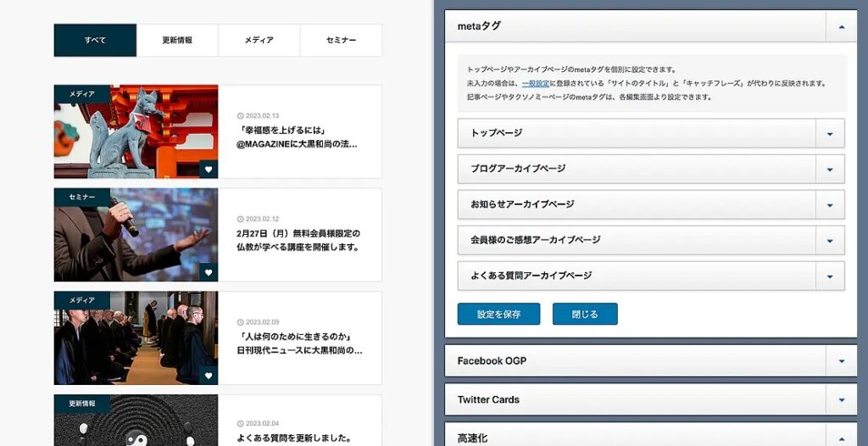Open the microphone speaker thumbnail
The height and width of the screenshot is (446, 868).
coord(136,235)
